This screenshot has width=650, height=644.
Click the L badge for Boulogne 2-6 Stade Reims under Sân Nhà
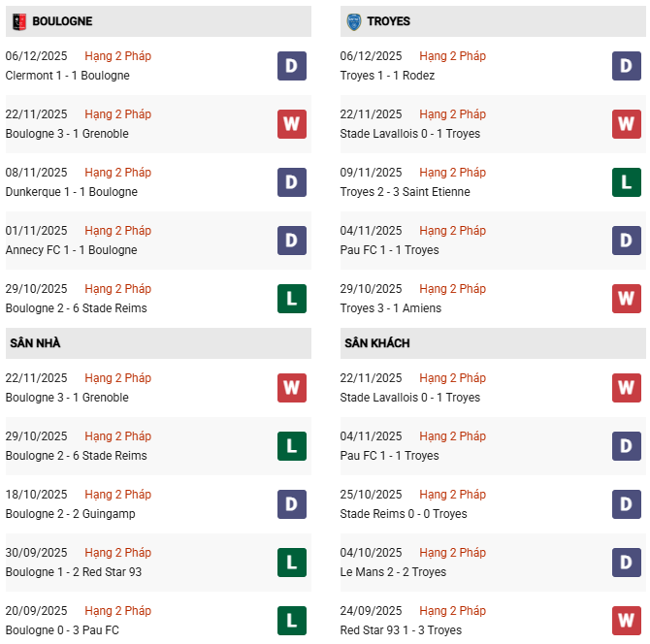292,446
